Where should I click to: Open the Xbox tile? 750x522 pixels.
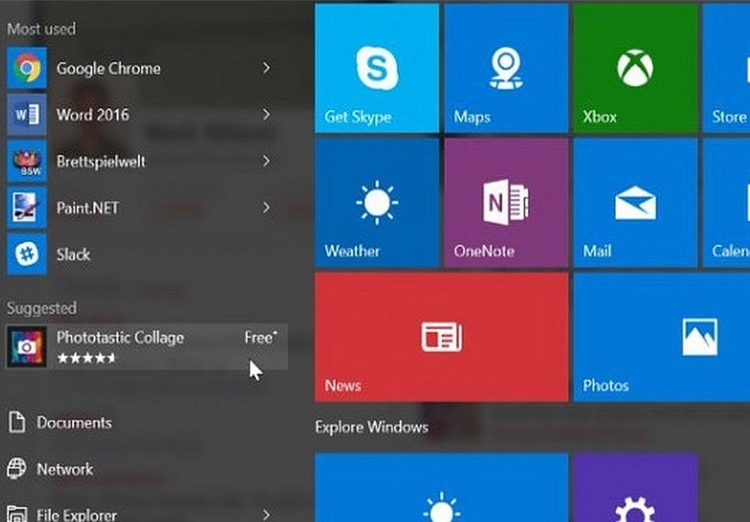(633, 68)
